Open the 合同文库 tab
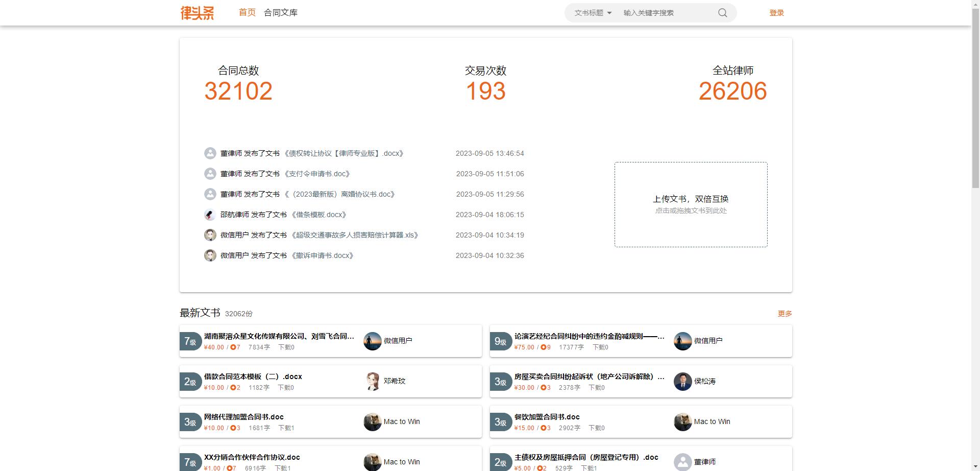 coord(281,12)
